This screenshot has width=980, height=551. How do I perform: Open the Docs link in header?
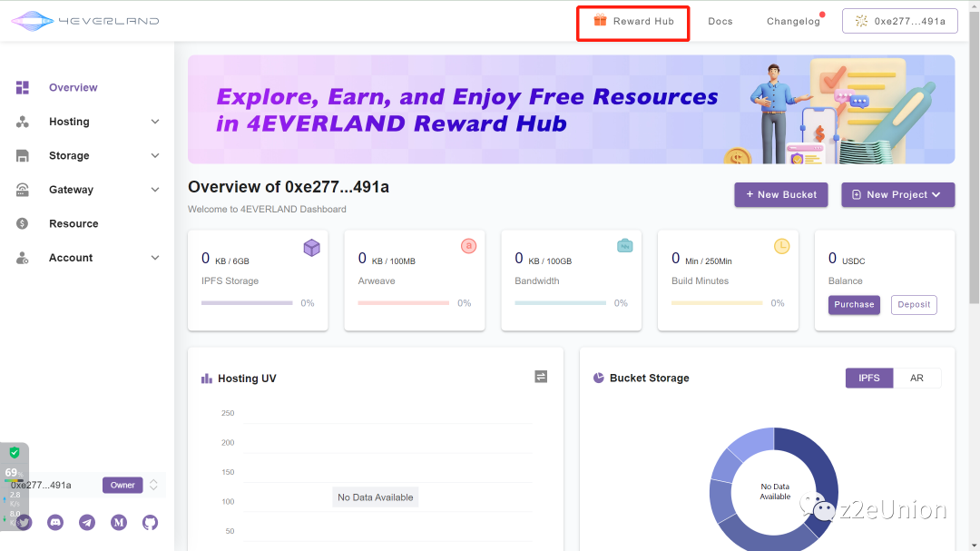[x=720, y=21]
